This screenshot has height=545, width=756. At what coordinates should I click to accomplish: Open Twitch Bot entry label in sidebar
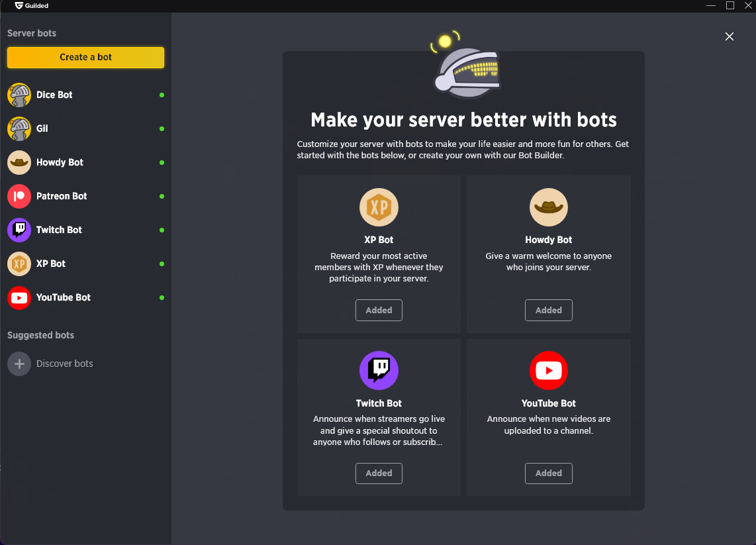(x=60, y=230)
